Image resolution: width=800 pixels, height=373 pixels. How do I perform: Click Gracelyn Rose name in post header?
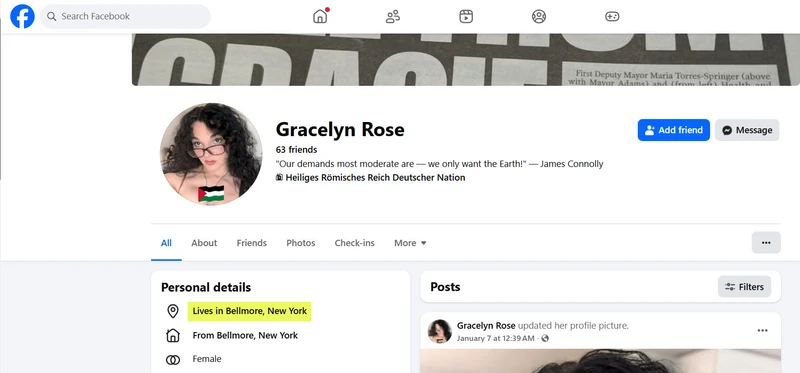click(x=486, y=326)
